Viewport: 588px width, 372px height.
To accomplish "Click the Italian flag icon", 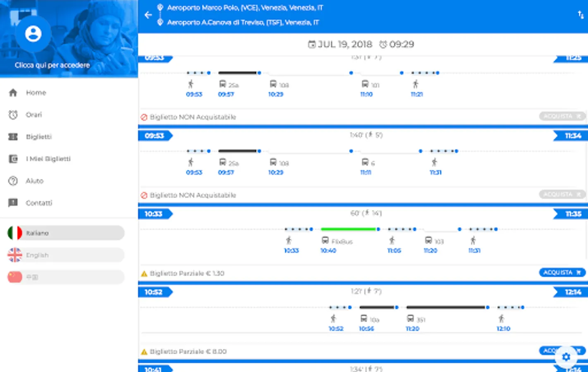I will pyautogui.click(x=15, y=233).
